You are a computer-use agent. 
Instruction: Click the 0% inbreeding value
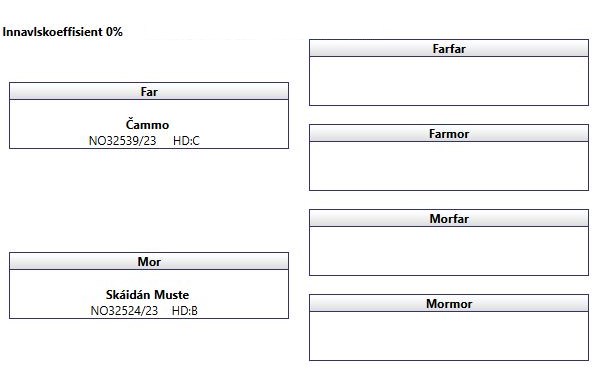pos(114,32)
